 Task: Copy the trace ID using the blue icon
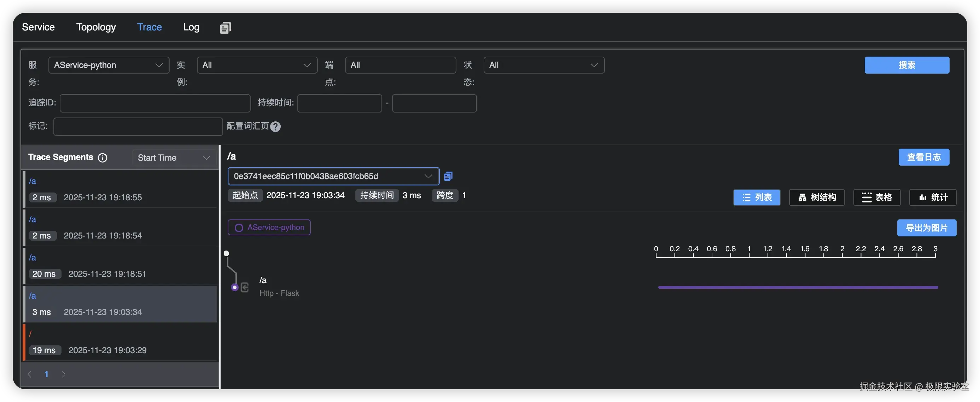point(448,176)
